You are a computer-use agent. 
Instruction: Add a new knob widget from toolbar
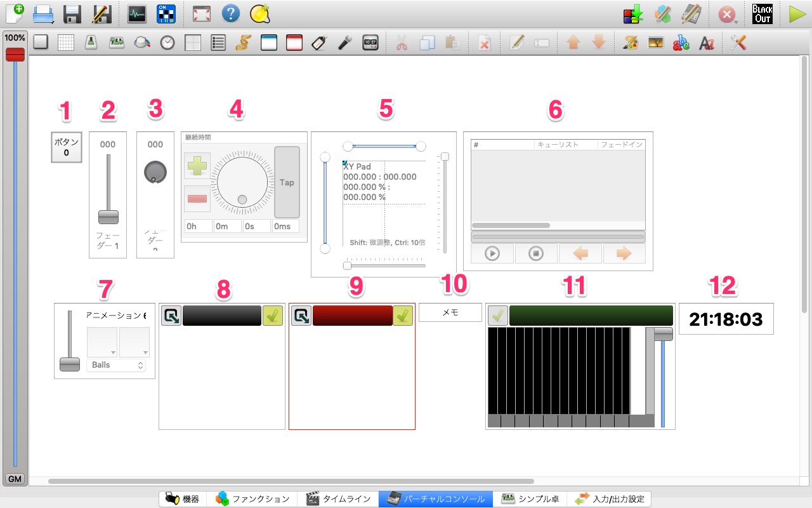tap(142, 43)
